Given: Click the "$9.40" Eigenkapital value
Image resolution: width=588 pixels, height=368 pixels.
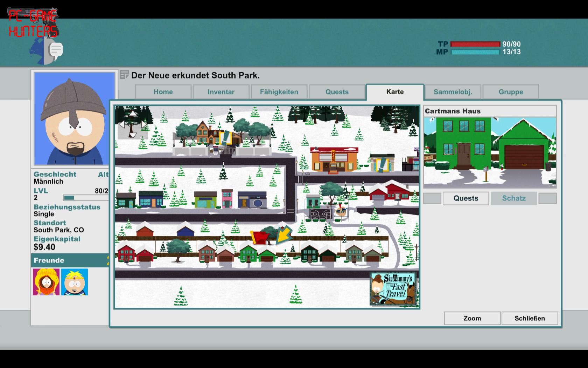Looking at the screenshot, I should click(44, 247).
